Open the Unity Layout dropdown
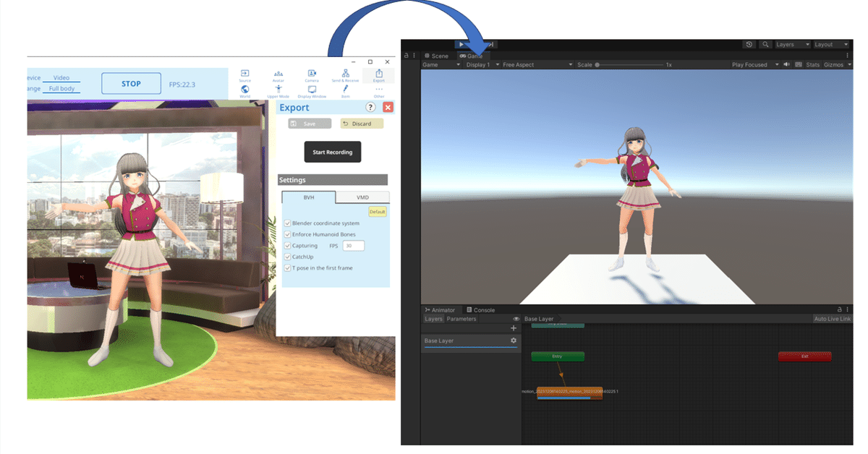This screenshot has width=868, height=454. pos(831,45)
